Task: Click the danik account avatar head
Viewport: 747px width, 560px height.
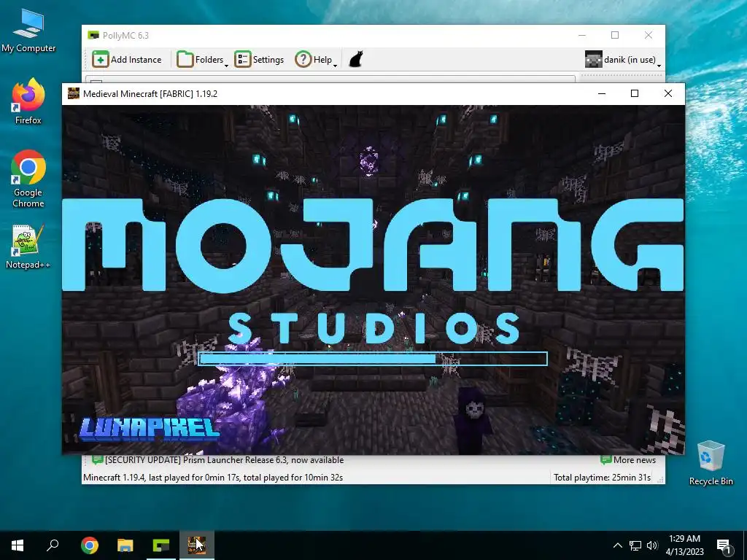Action: pos(594,60)
